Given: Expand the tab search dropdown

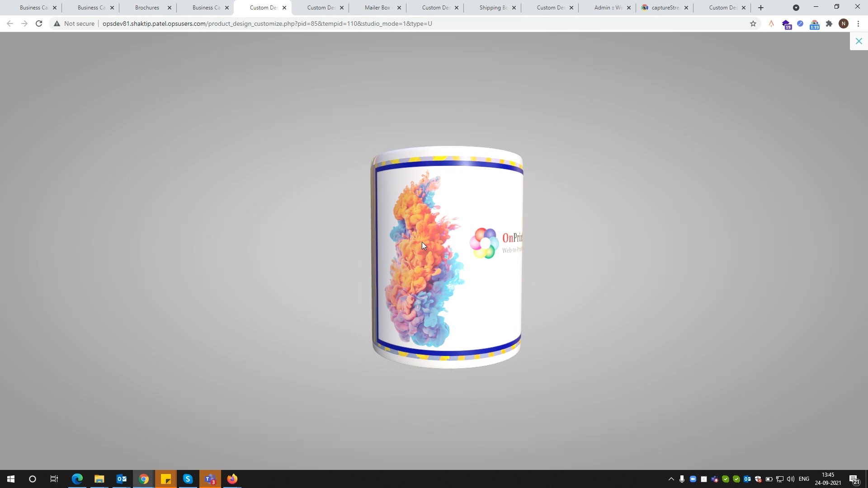Looking at the screenshot, I should pyautogui.click(x=796, y=8).
